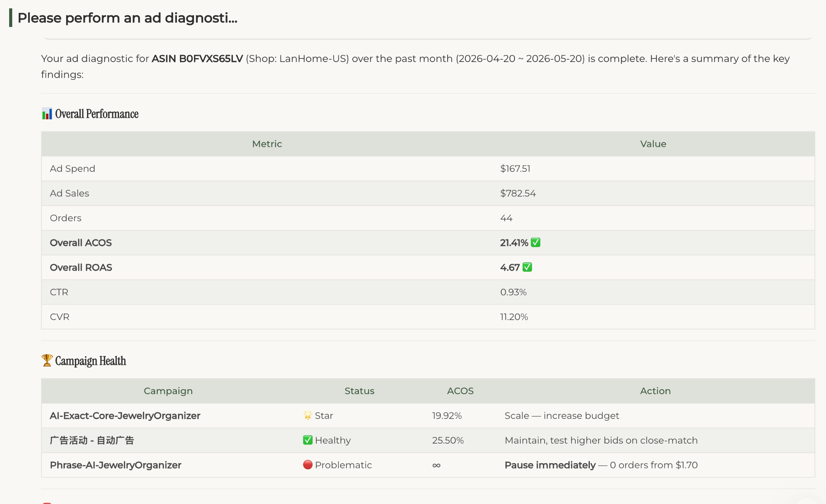The image size is (826, 504).
Task: Click the ∞ ACOS cell
Action: pyautogui.click(x=436, y=465)
